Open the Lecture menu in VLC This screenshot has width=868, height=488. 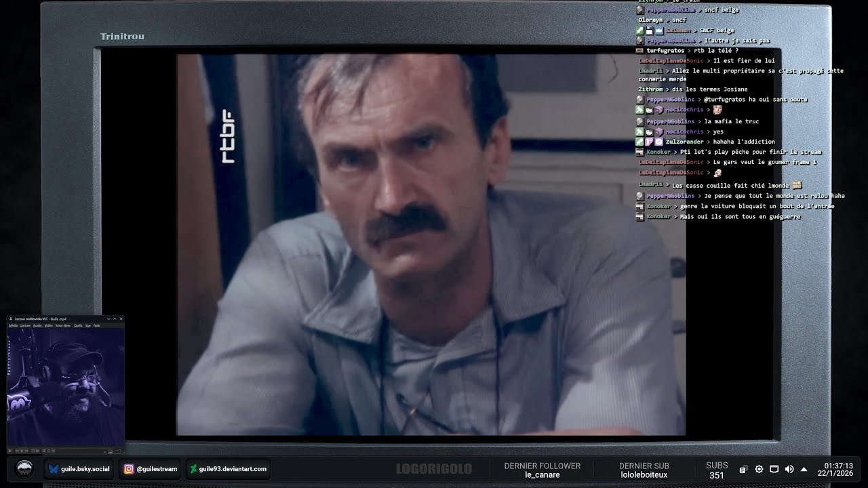point(25,326)
